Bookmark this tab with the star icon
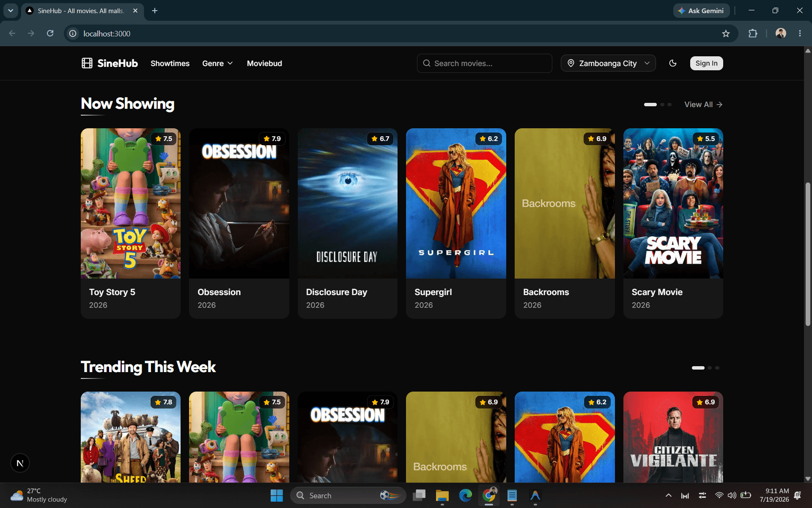This screenshot has height=508, width=812. point(726,33)
